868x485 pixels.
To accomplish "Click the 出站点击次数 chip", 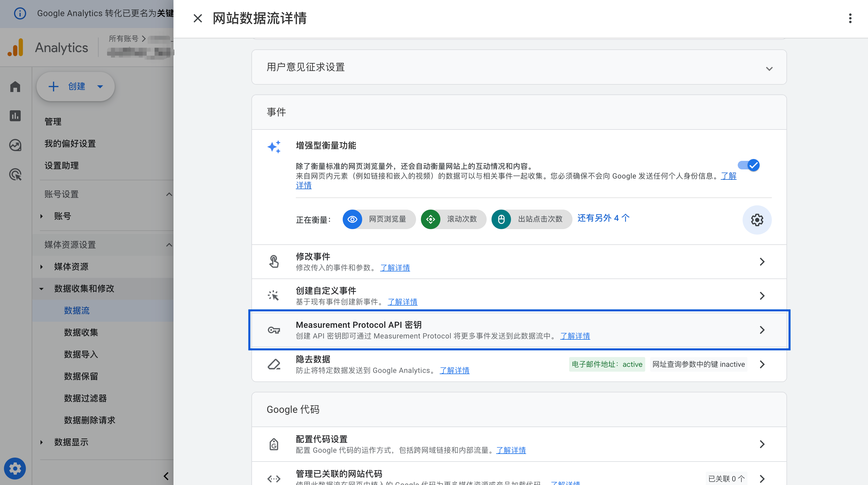I will click(532, 219).
